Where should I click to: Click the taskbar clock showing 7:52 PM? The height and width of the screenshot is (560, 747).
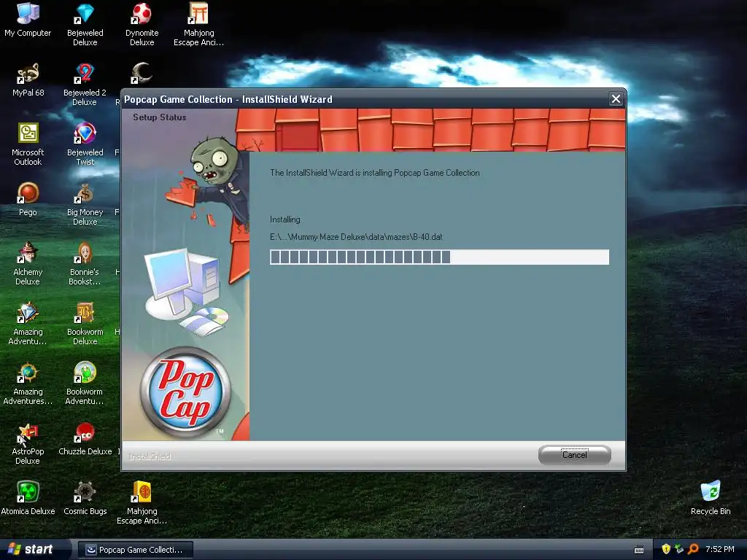click(720, 549)
